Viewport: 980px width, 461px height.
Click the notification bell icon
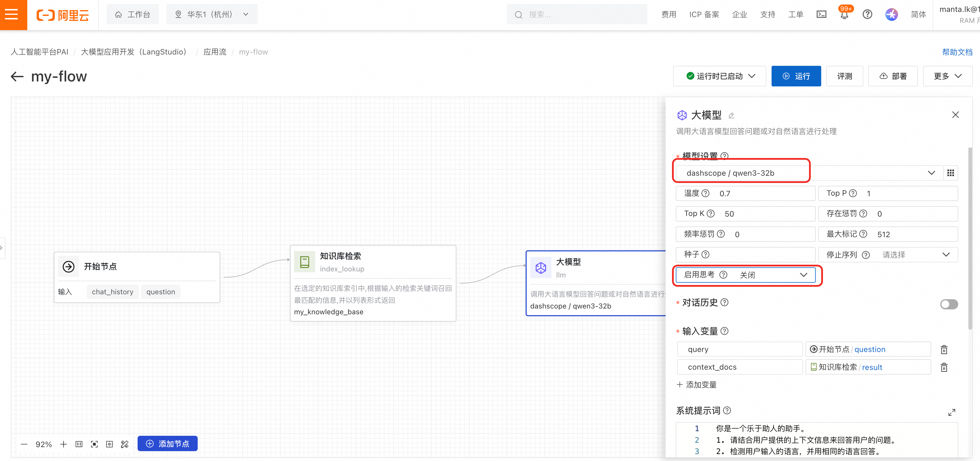844,15
